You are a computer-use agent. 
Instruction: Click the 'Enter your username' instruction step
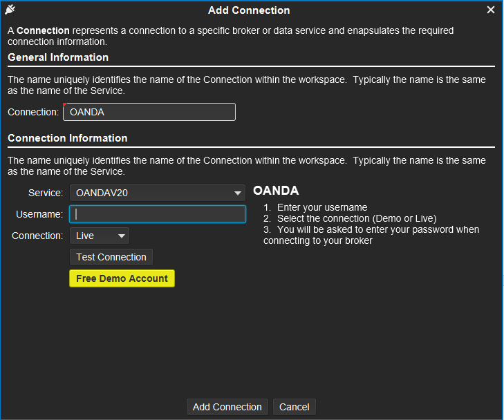pos(322,207)
